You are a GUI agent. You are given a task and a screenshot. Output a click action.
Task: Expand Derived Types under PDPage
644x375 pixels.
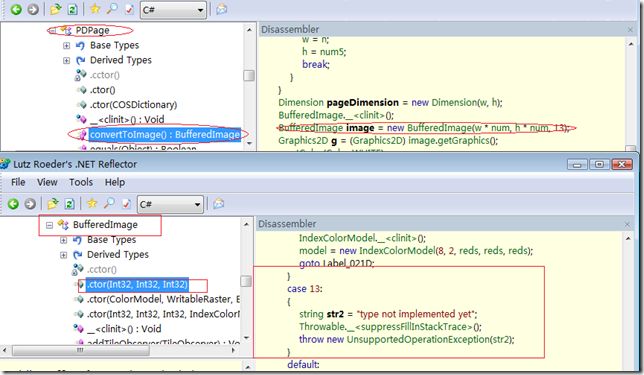[x=66, y=60]
